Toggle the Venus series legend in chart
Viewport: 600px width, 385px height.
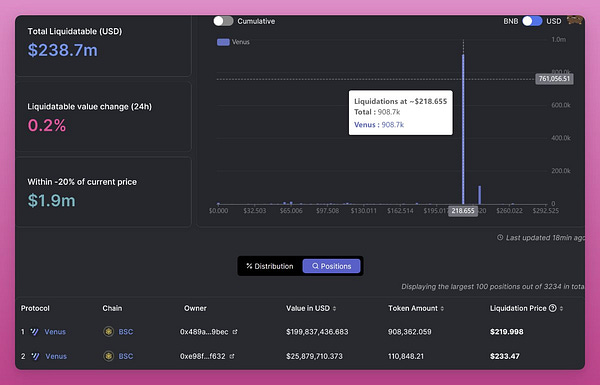[x=233, y=42]
